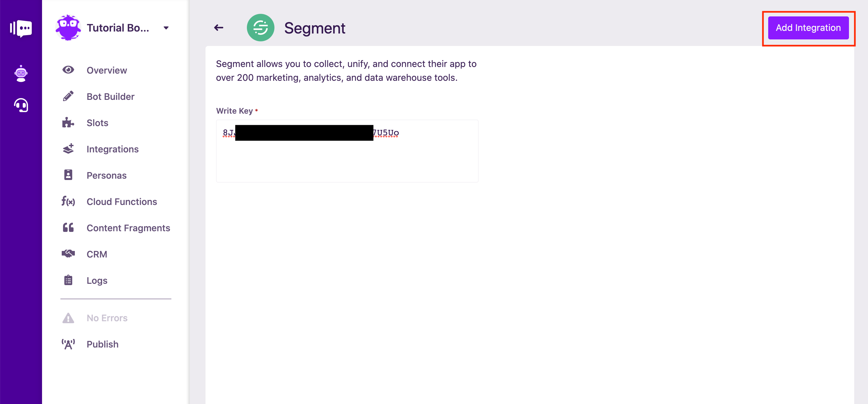
Task: Open the Integrations section
Action: 113,149
